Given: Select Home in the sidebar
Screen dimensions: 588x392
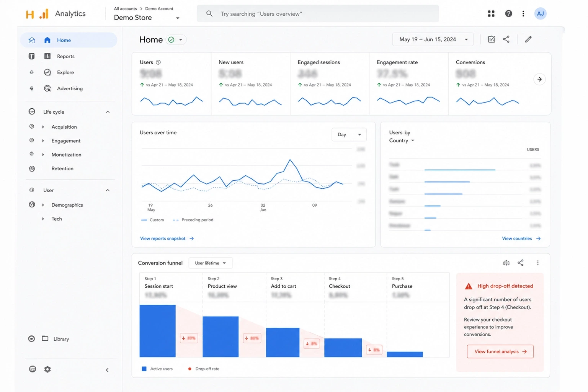Looking at the screenshot, I should click(69, 40).
